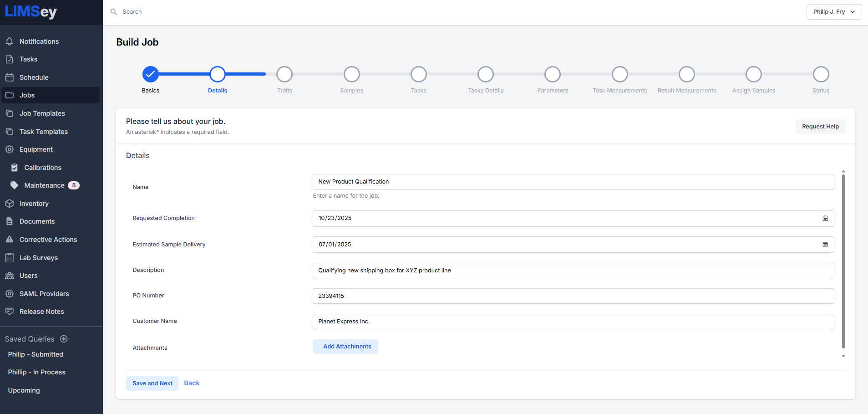Open Job Templates in sidebar
This screenshot has width=868, height=414.
point(42,113)
